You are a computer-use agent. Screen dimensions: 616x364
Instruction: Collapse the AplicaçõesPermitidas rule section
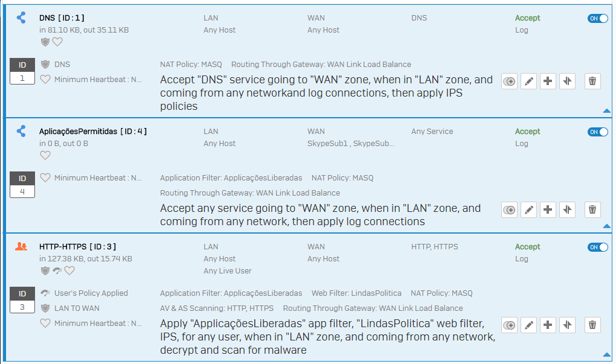606,225
